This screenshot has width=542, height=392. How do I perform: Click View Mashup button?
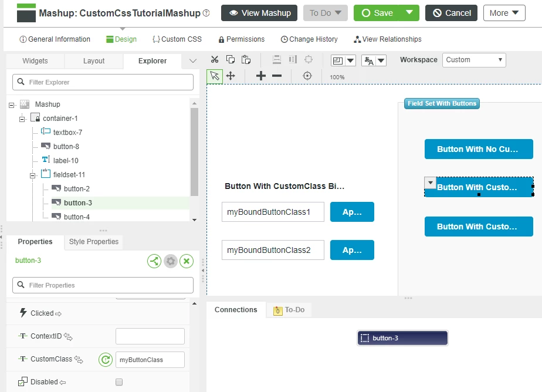point(259,13)
